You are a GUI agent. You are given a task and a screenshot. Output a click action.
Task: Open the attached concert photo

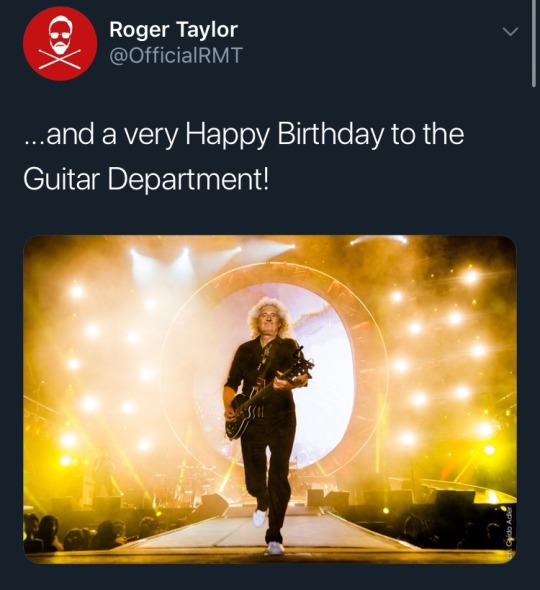(x=270, y=399)
